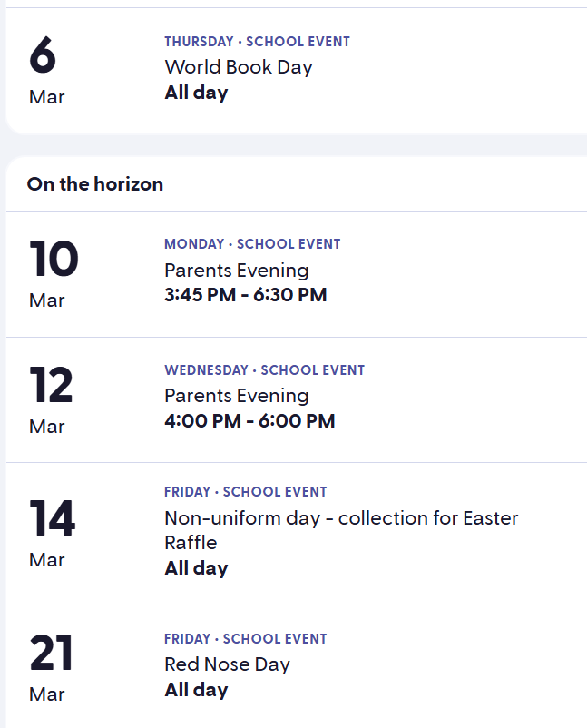Open the World Book Day event
This screenshot has width=587, height=728.
tap(238, 67)
